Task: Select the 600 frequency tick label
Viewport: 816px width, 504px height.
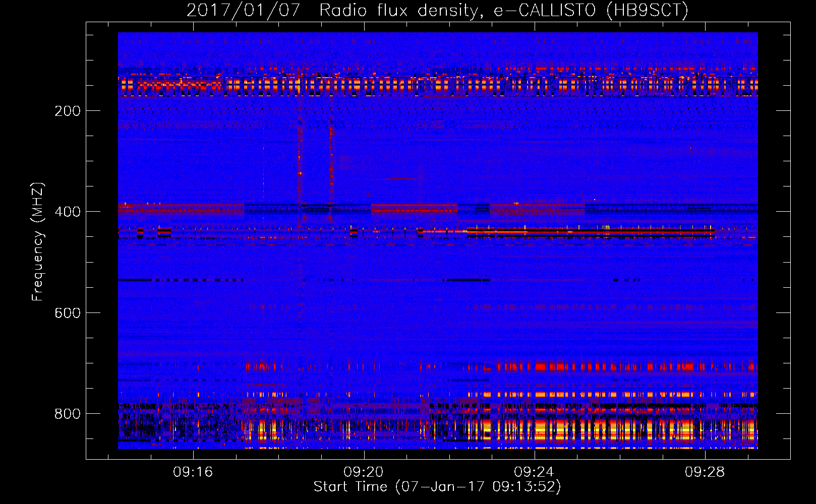Action: (x=68, y=313)
